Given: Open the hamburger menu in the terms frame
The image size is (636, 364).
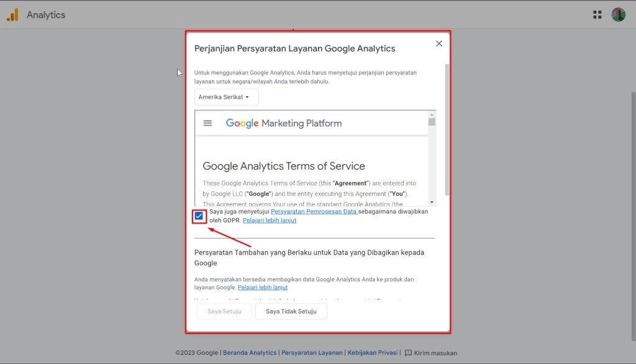Looking at the screenshot, I should [x=207, y=123].
